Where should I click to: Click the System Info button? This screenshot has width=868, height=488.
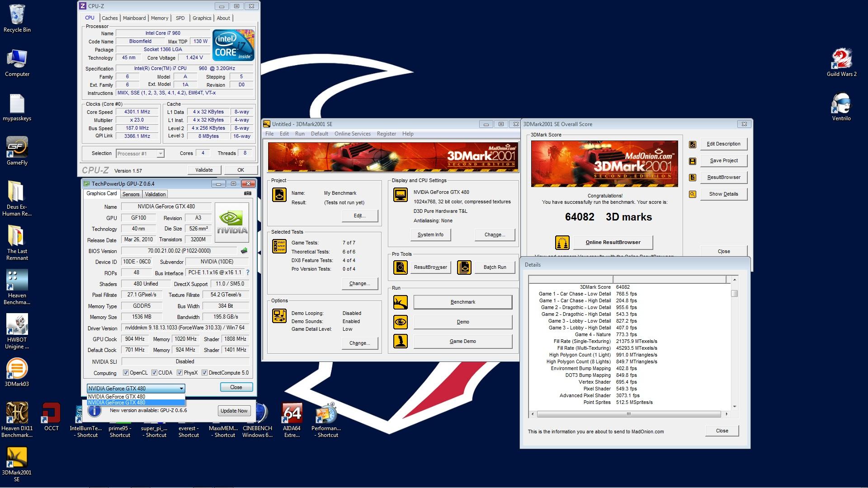pos(430,235)
